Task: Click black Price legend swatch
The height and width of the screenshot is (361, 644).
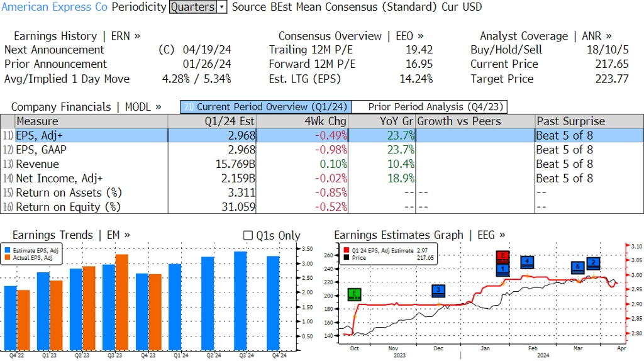Action: point(347,257)
